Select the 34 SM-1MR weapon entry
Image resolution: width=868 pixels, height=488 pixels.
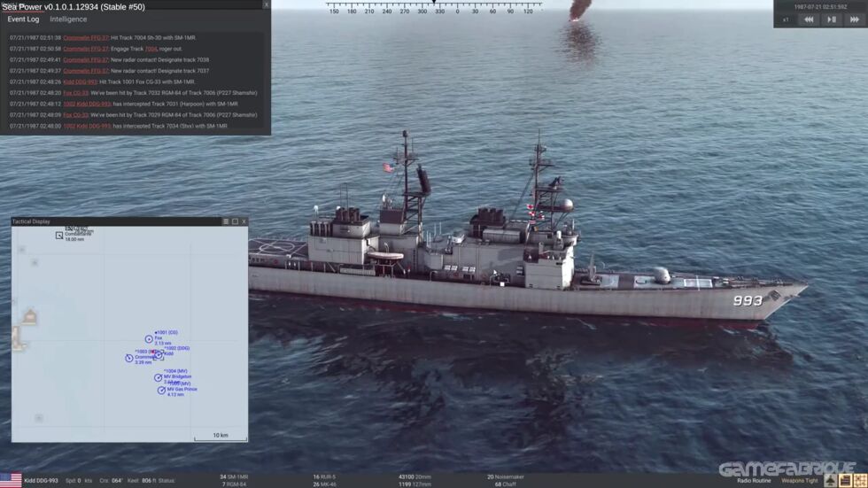234,476
